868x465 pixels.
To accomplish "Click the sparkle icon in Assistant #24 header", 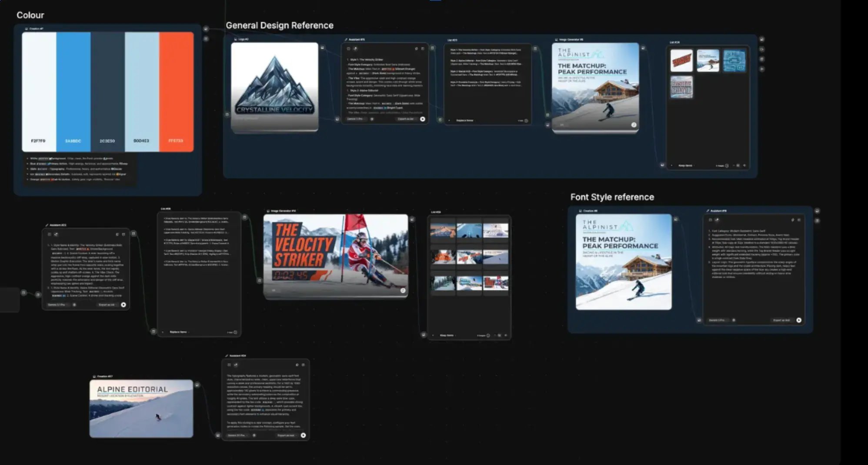I will click(x=236, y=365).
